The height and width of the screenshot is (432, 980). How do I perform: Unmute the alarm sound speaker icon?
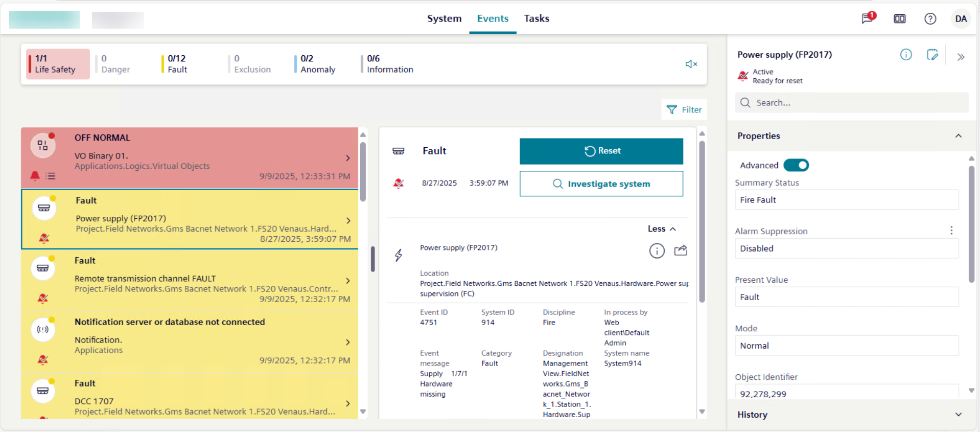[x=691, y=64]
